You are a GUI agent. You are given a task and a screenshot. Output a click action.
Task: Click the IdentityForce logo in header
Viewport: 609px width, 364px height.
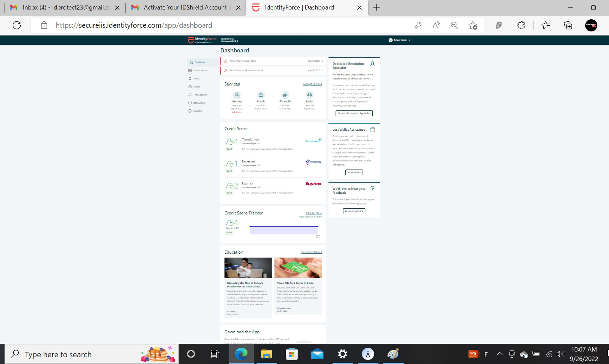tap(202, 40)
